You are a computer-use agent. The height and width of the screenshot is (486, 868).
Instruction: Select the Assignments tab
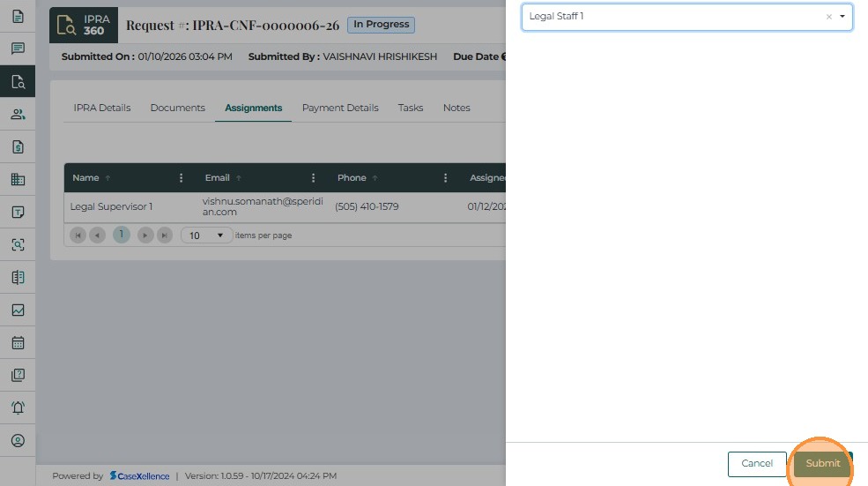click(x=254, y=108)
